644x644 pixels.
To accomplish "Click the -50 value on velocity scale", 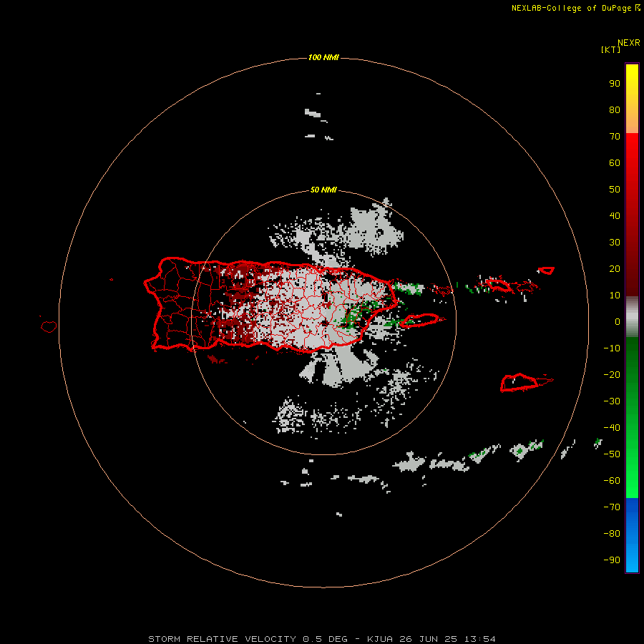I will (x=612, y=454).
